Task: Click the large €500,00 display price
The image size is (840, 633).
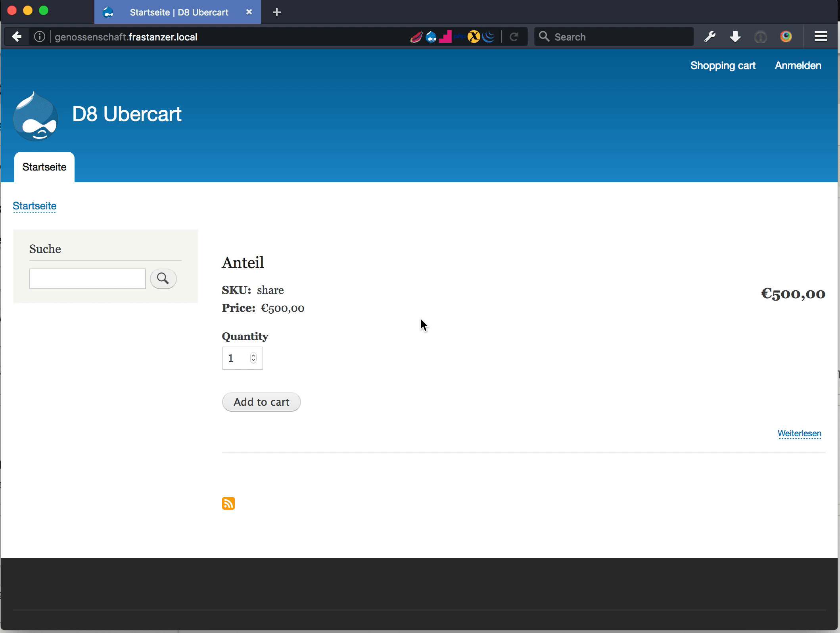Action: coord(793,293)
